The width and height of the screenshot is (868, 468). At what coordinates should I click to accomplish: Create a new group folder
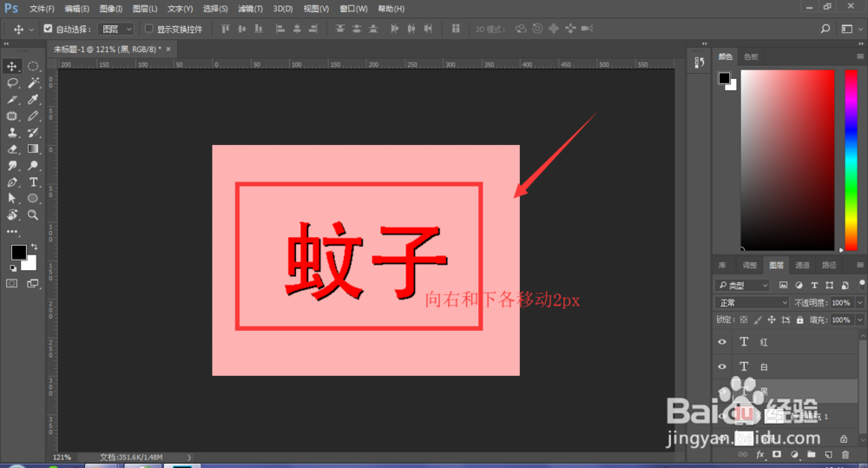[812, 455]
